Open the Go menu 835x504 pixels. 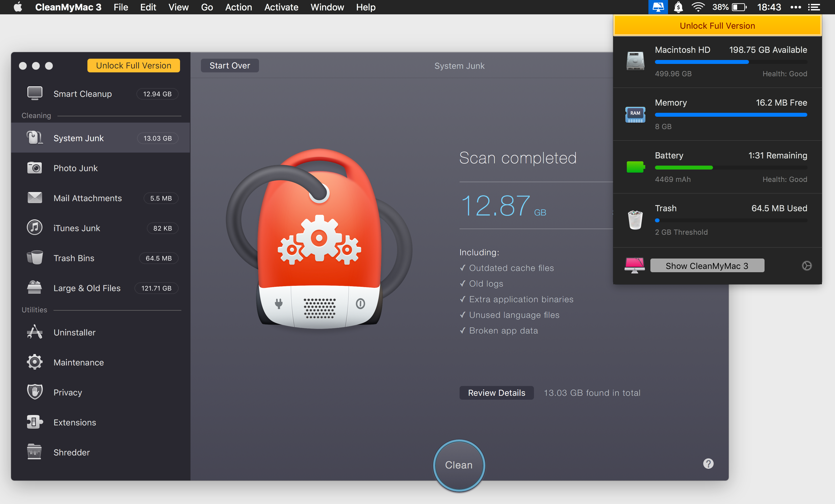(207, 7)
